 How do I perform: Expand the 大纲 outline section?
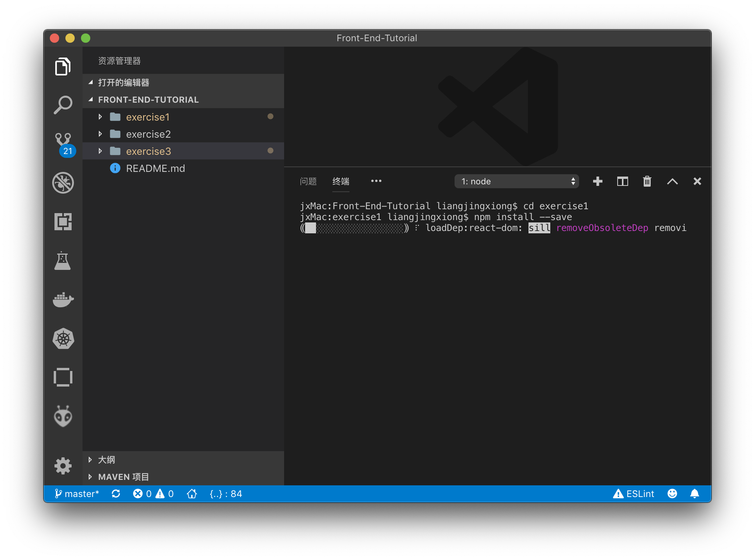(x=106, y=460)
